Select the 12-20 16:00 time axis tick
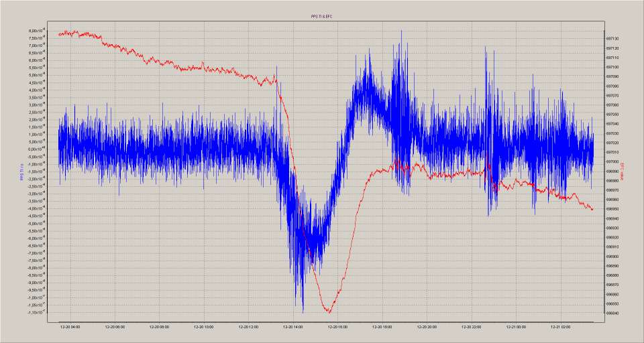The height and width of the screenshot is (343, 644). pyautogui.click(x=337, y=327)
